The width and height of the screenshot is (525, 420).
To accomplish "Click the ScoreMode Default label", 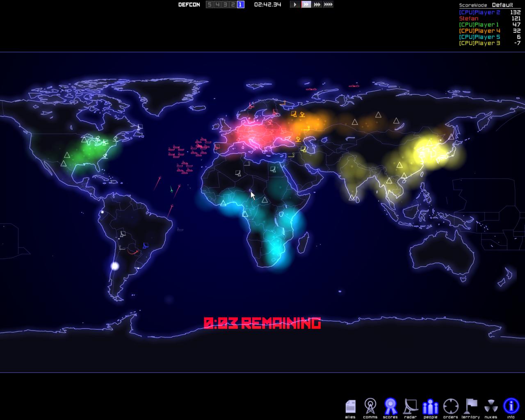I will tap(502, 5).
